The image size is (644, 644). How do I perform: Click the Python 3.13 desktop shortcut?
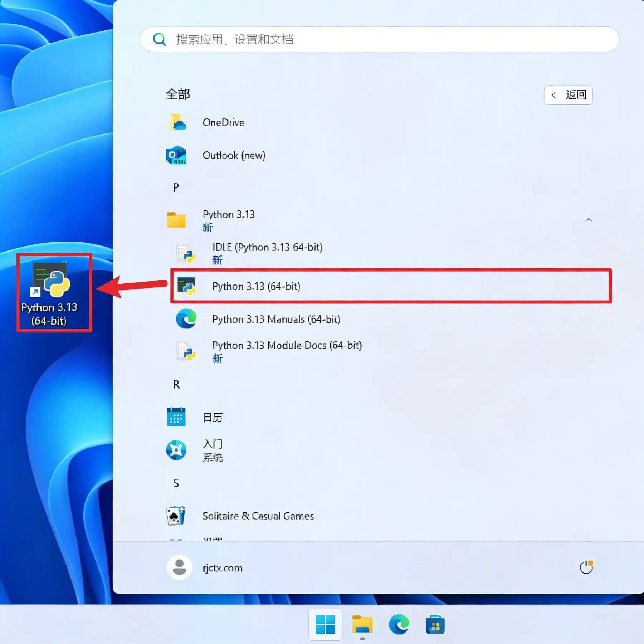tap(50, 293)
